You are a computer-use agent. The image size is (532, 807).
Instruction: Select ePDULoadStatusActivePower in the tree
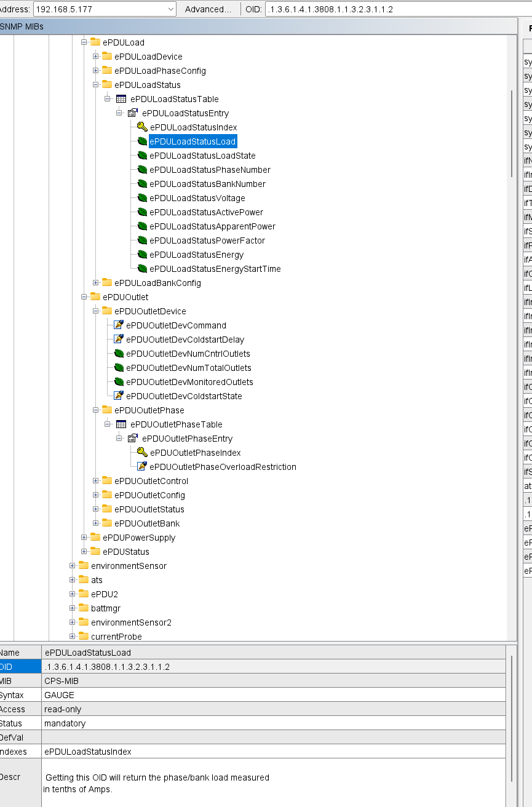pos(206,212)
